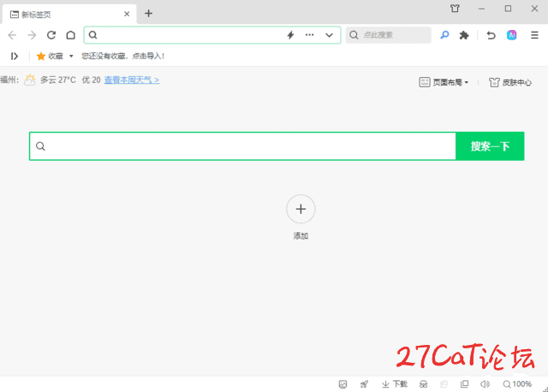
Task: Click 您还没有收藏，点击导入 link
Action: [x=122, y=56]
